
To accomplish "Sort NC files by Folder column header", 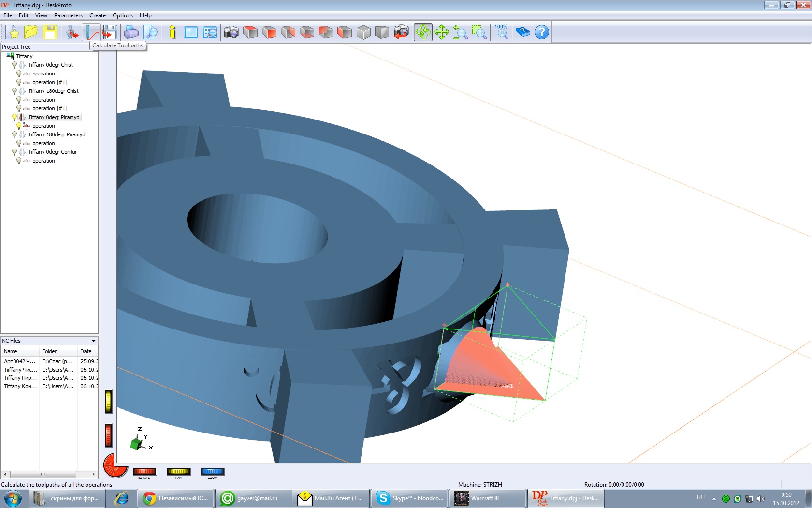I will (49, 351).
